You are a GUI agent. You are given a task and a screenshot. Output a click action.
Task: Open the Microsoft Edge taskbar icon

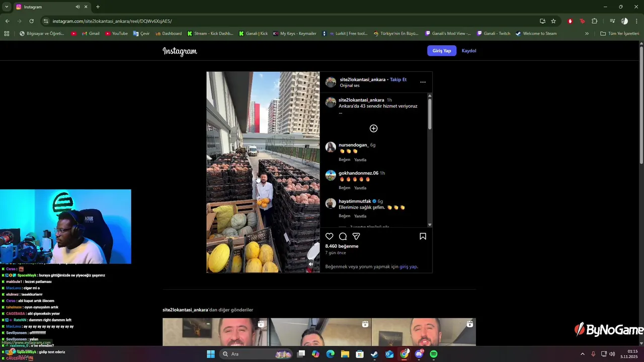(x=330, y=354)
